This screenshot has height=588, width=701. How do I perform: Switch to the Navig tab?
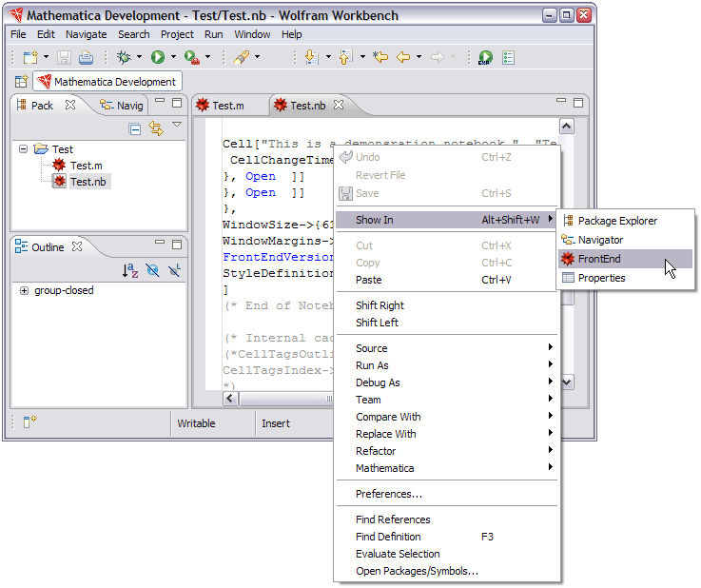(x=122, y=106)
